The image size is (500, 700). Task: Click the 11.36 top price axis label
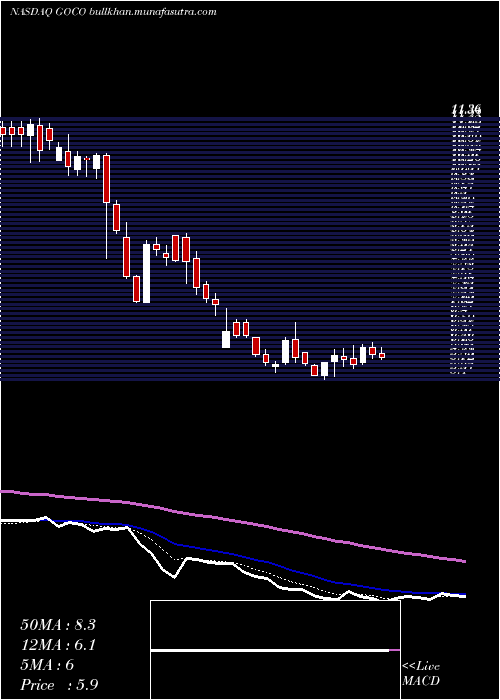[x=466, y=108]
